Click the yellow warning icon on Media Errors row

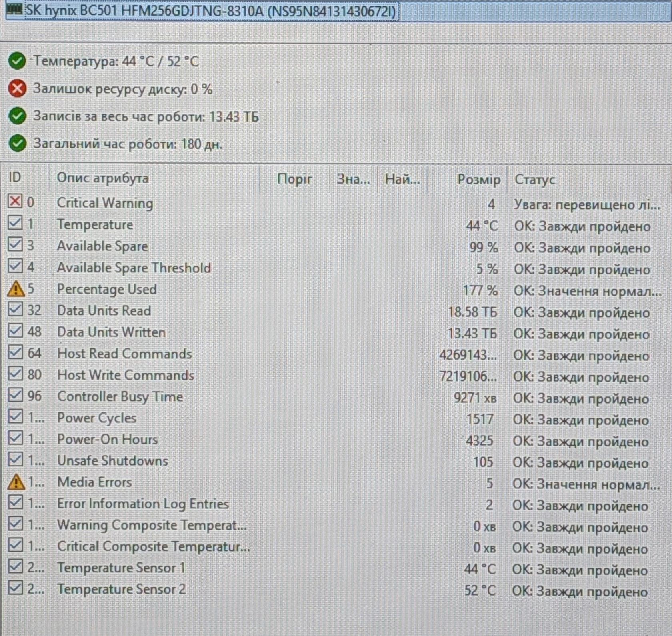tap(16, 482)
